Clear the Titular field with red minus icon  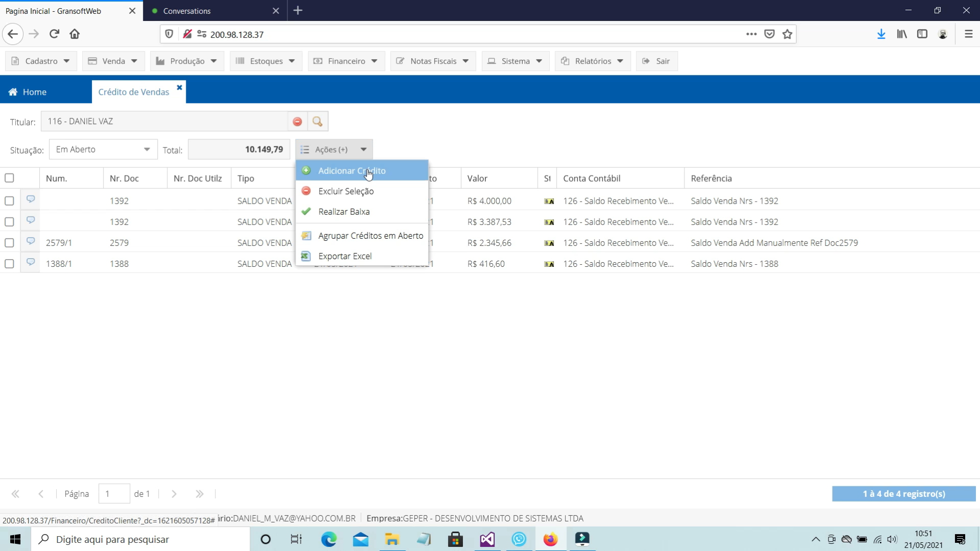(297, 121)
